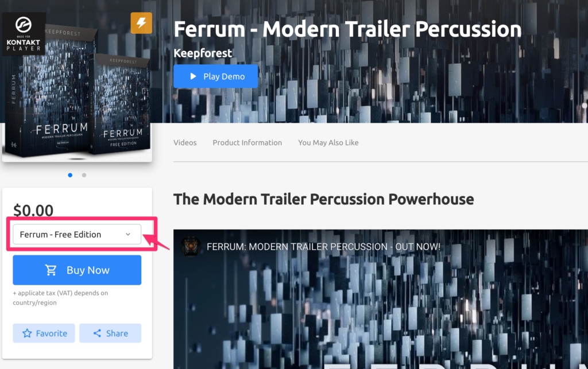The height and width of the screenshot is (369, 588).
Task: Click the shopping cart icon on Buy Now
Action: click(x=51, y=270)
